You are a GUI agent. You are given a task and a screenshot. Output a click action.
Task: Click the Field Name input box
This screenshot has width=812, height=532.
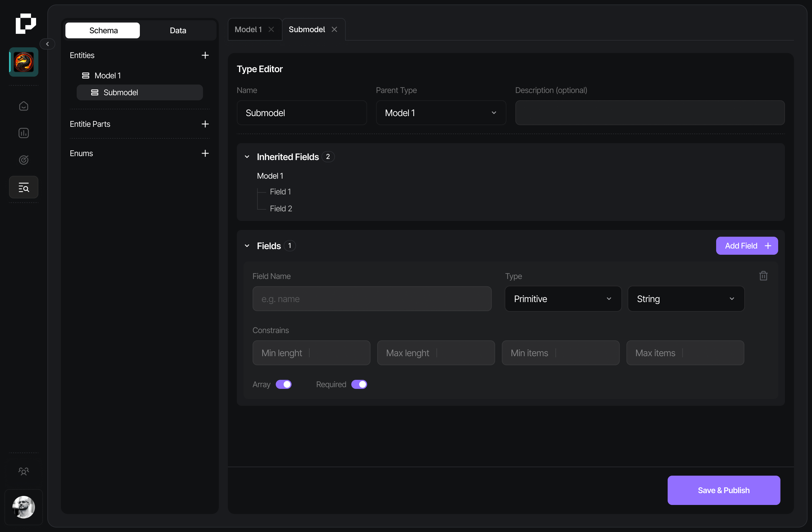372,299
